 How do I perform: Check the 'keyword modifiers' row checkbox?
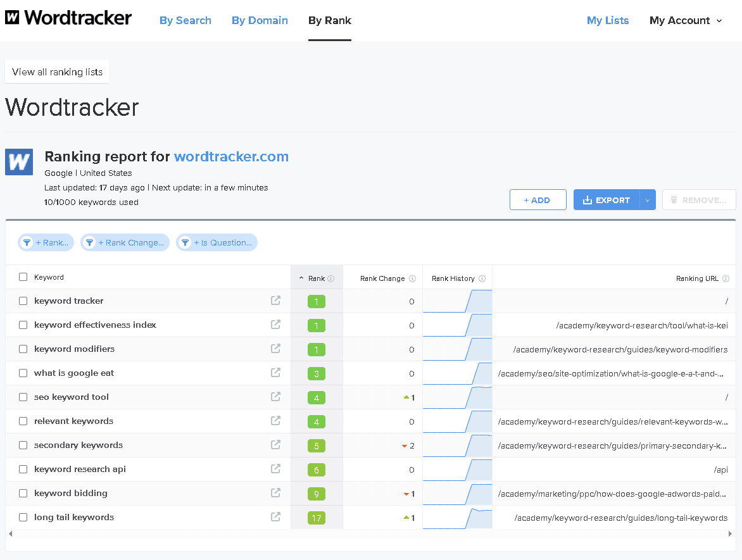[23, 349]
